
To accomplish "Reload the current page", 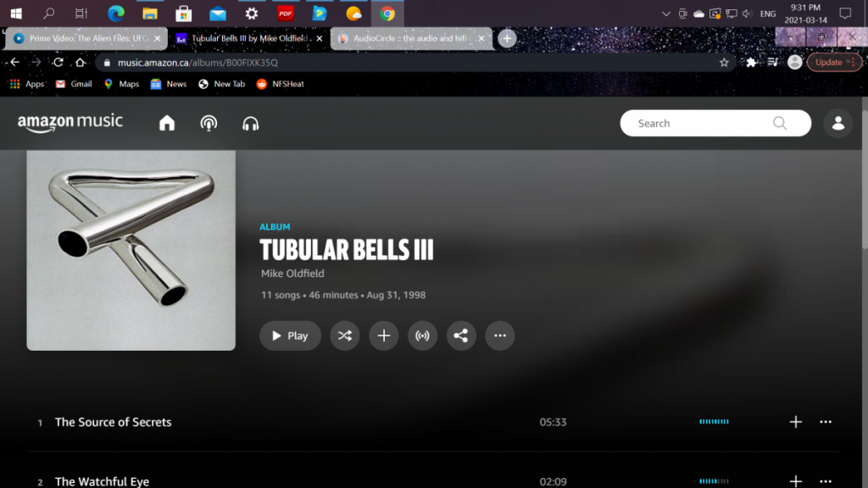I will [58, 63].
